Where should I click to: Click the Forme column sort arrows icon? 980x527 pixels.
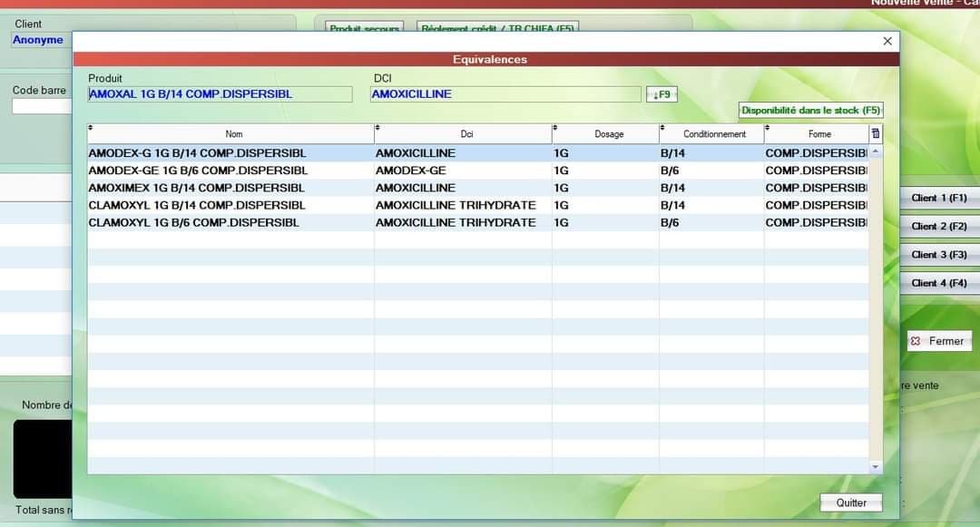[x=768, y=127]
